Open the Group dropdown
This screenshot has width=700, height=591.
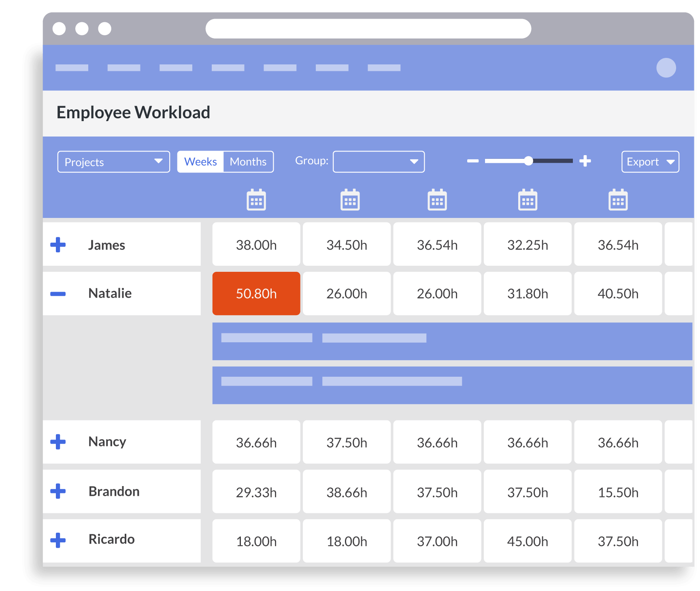click(x=379, y=162)
